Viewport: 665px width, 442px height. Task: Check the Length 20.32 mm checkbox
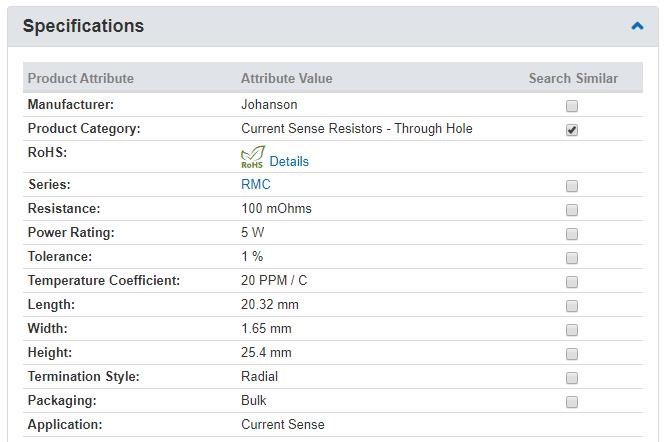572,306
